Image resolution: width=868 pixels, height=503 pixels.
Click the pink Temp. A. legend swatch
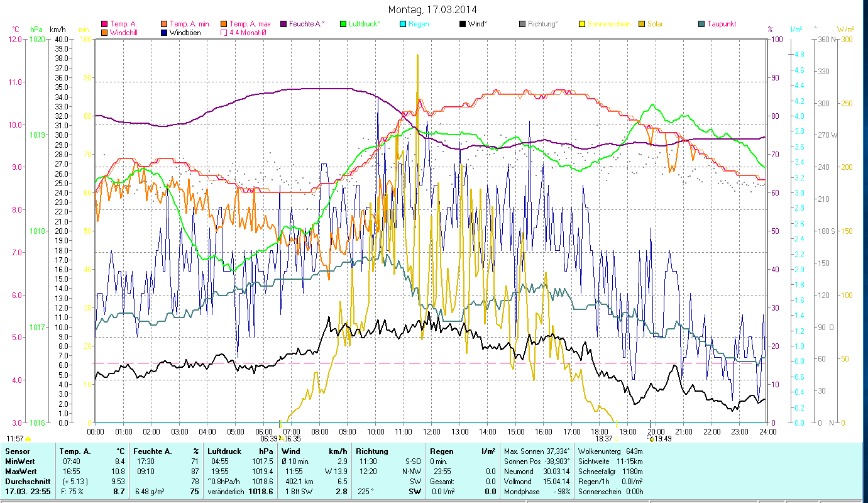pyautogui.click(x=104, y=24)
